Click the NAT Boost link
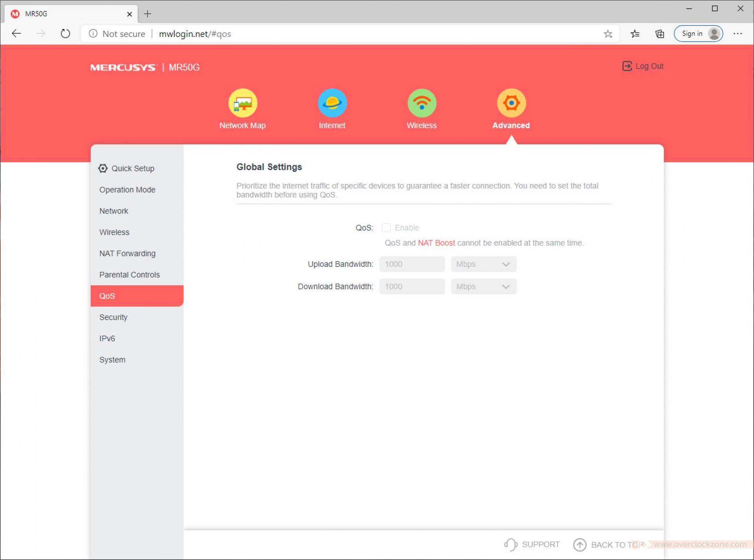This screenshot has width=754, height=560. coord(436,243)
